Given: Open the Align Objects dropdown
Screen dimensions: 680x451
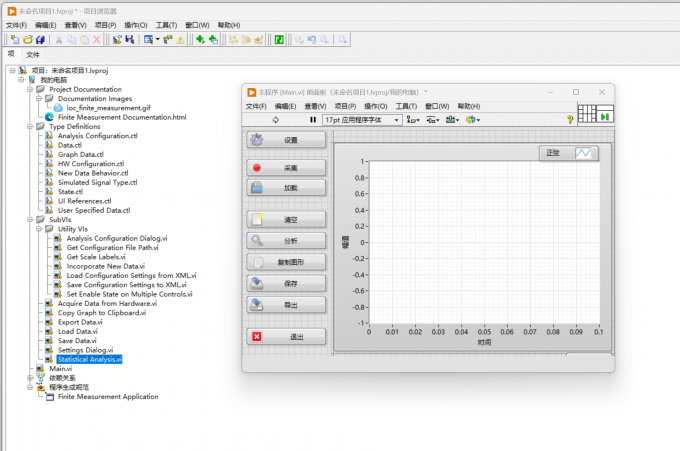Looking at the screenshot, I should 413,120.
